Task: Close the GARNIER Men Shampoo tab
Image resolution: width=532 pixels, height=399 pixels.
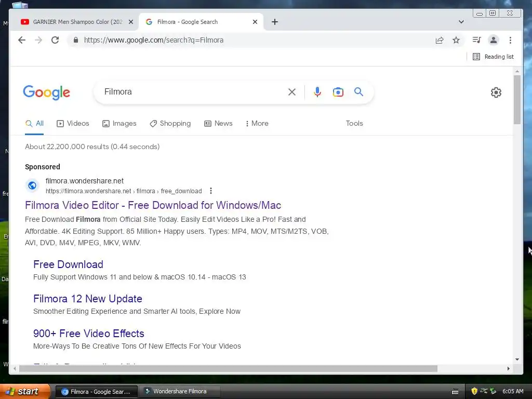Action: (x=130, y=22)
